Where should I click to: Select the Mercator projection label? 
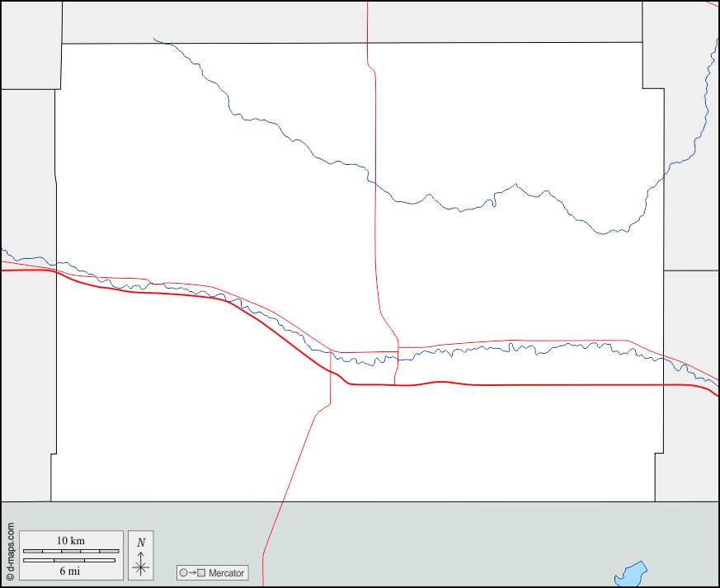point(226,572)
